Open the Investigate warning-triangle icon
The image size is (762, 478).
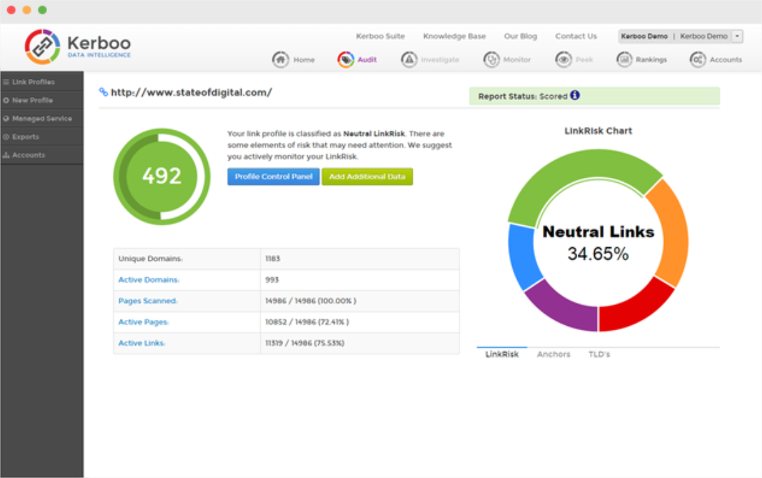409,60
